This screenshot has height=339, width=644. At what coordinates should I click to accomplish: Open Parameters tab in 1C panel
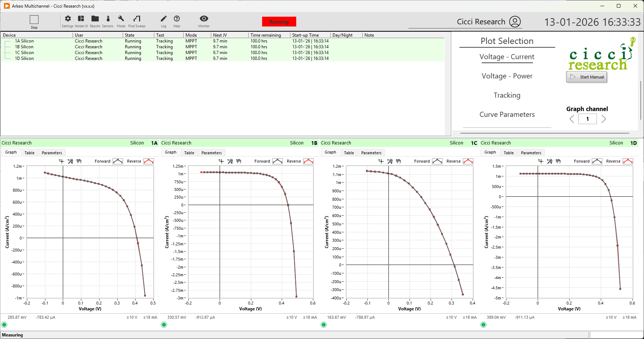pos(371,153)
